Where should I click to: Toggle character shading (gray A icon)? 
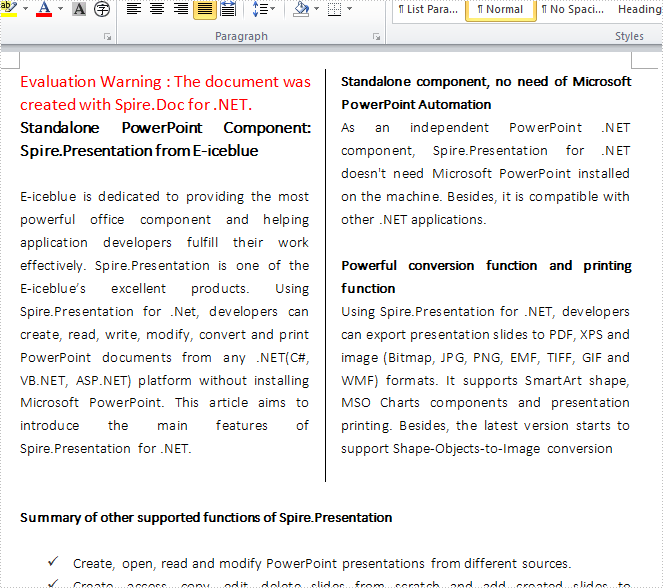click(79, 9)
